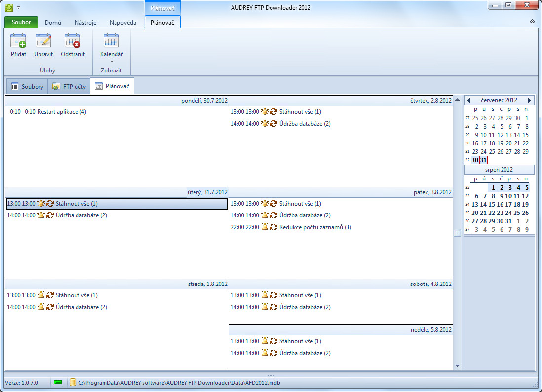Select the Plánovač view tab

coord(113,86)
